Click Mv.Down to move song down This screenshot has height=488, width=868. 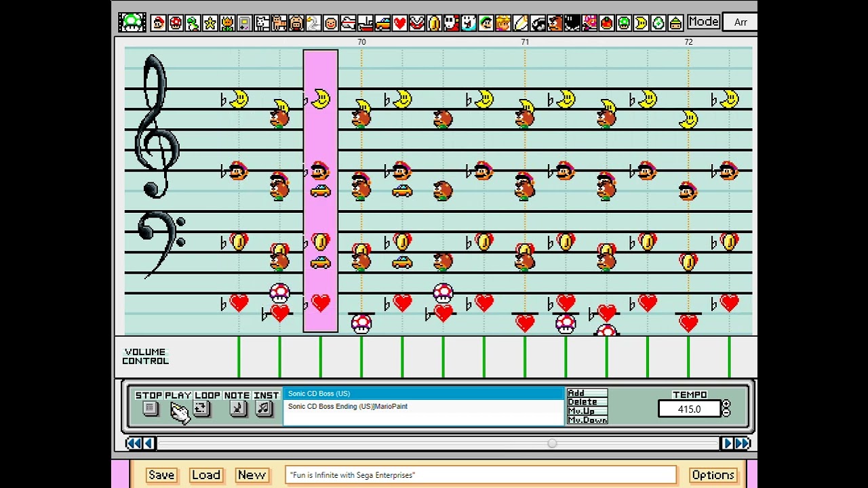587,420
